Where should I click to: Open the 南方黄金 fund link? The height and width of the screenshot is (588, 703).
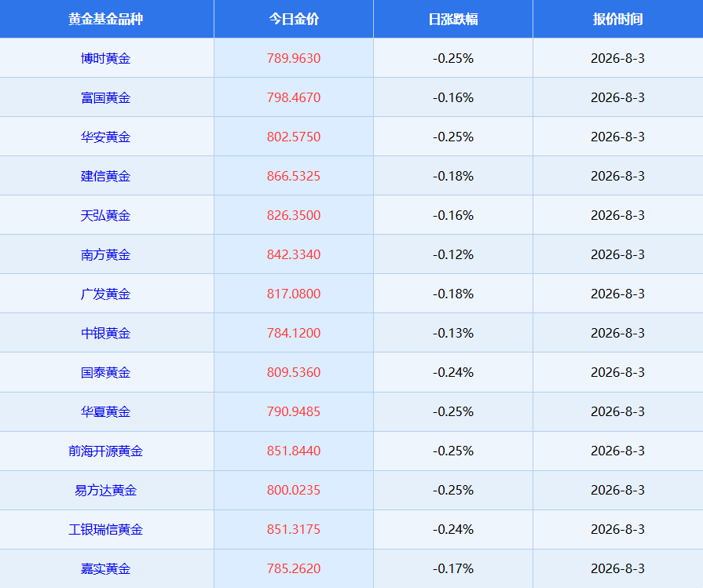click(105, 254)
